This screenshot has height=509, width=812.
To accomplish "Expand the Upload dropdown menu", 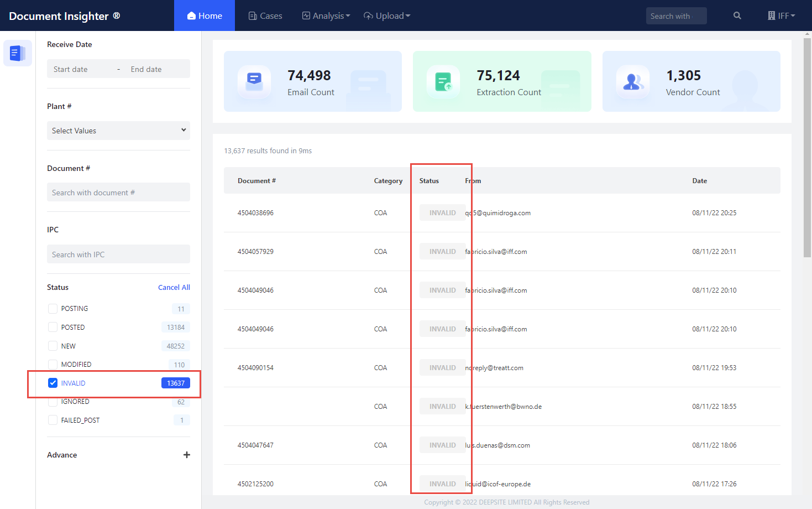I will pos(387,15).
